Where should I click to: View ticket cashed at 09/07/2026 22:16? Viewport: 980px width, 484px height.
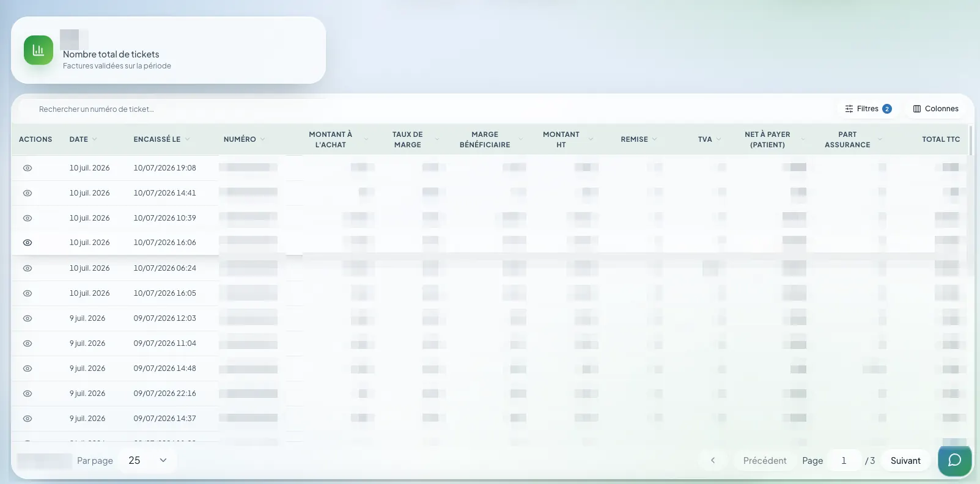(28, 394)
